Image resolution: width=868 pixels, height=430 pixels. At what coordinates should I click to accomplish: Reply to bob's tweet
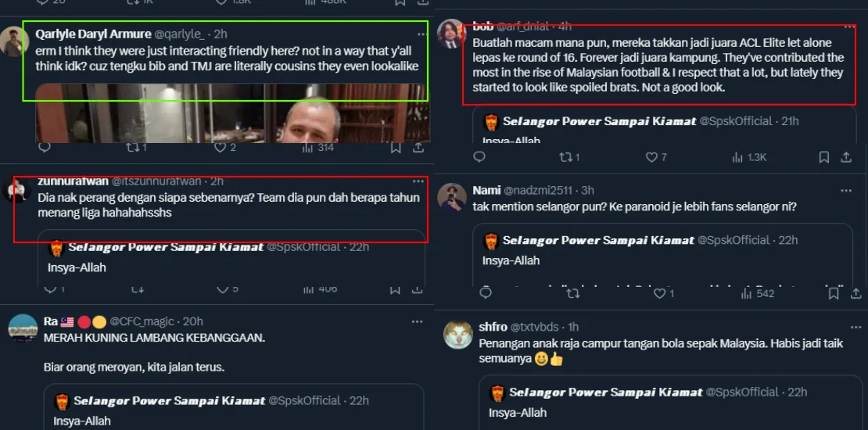point(480,157)
